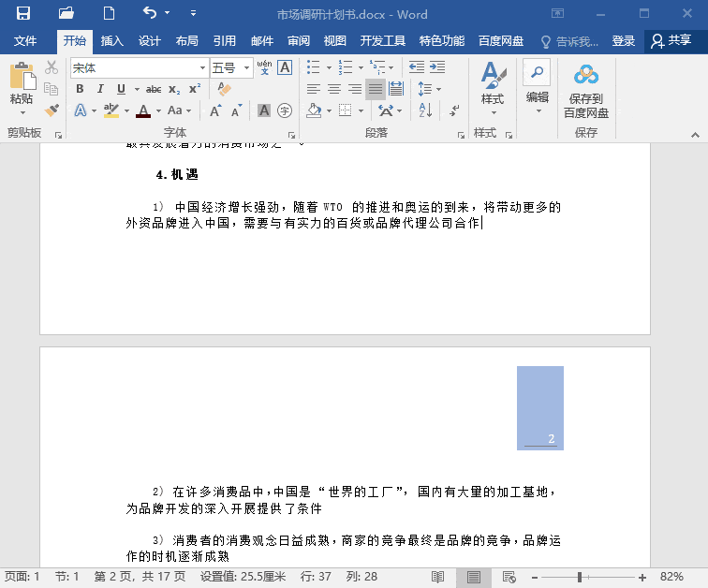Viewport: 708px width, 588px height.
Task: Click zoom in plus button
Action: click(642, 577)
